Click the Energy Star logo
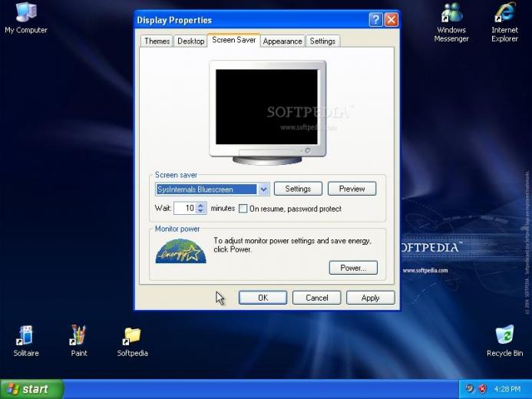This screenshot has height=399, width=532. pos(180,251)
